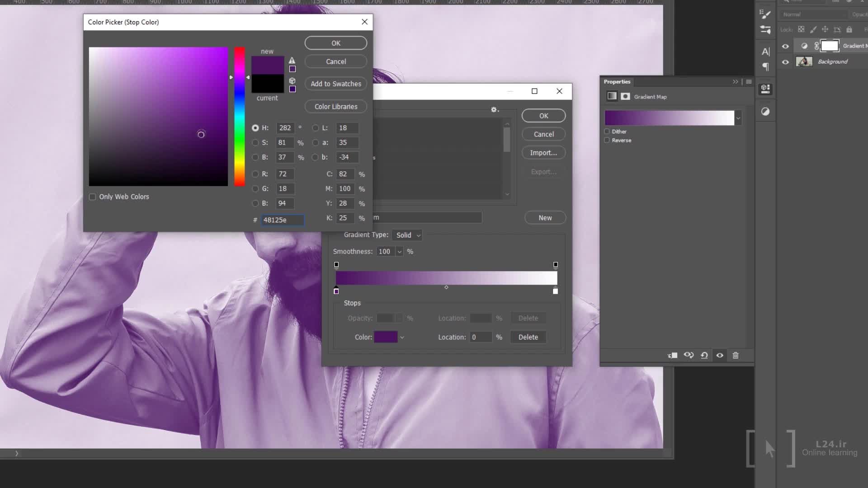Open the Properties panel menu
The width and height of the screenshot is (868, 488).
pyautogui.click(x=749, y=82)
